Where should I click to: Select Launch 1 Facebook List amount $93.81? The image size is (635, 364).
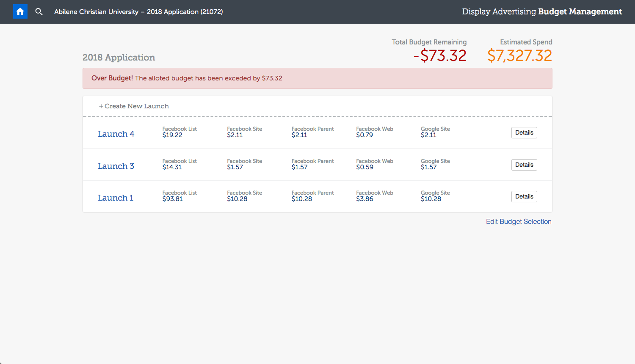pyautogui.click(x=173, y=199)
